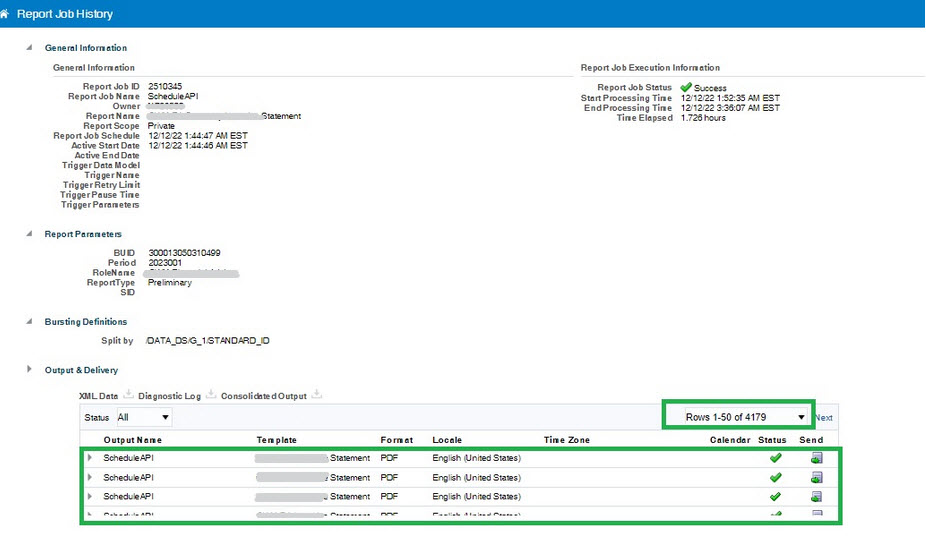Viewport: 926px width, 537px height.
Task: Click the Template column header
Action: (276, 440)
